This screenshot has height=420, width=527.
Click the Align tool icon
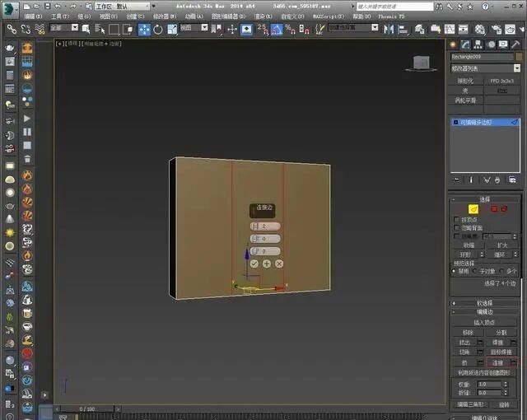(x=403, y=29)
